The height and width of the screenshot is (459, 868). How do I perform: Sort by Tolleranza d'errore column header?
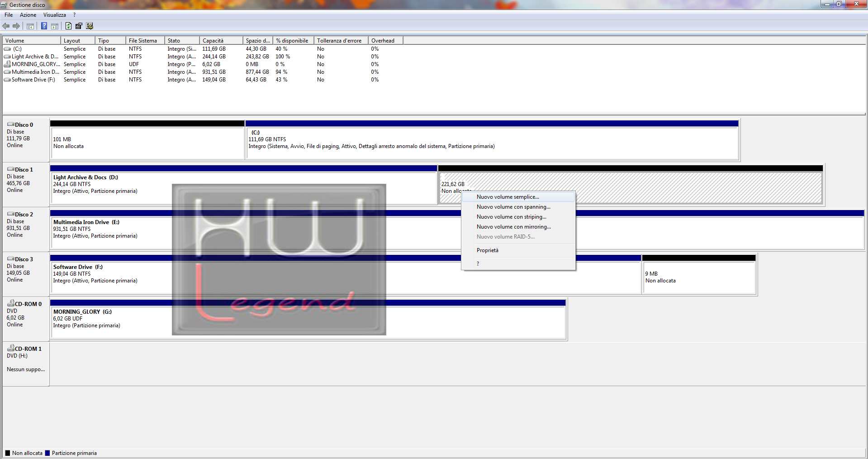(x=341, y=41)
